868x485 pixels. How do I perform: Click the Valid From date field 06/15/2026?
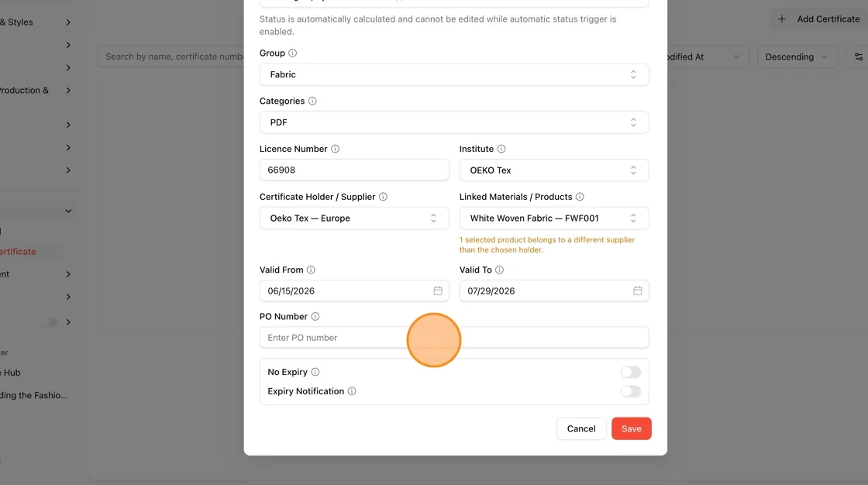click(354, 291)
